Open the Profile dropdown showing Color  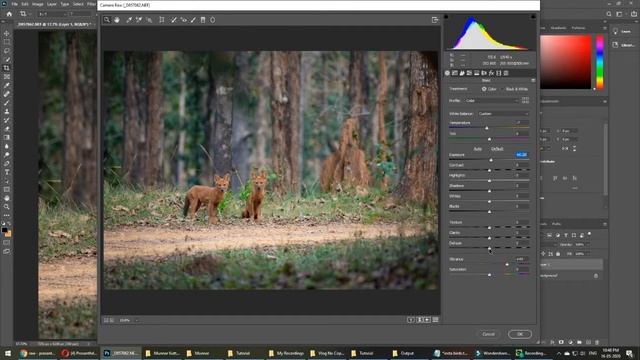click(x=491, y=100)
